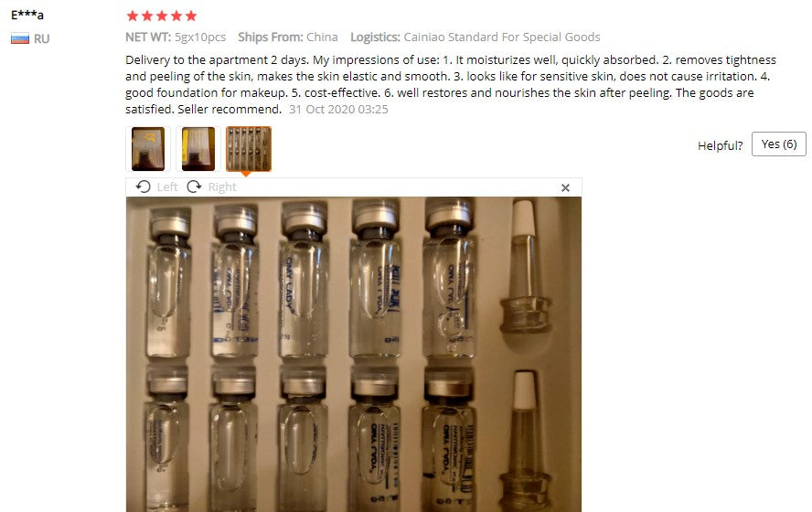Click the Left rotate label
The image size is (812, 512).
click(167, 187)
